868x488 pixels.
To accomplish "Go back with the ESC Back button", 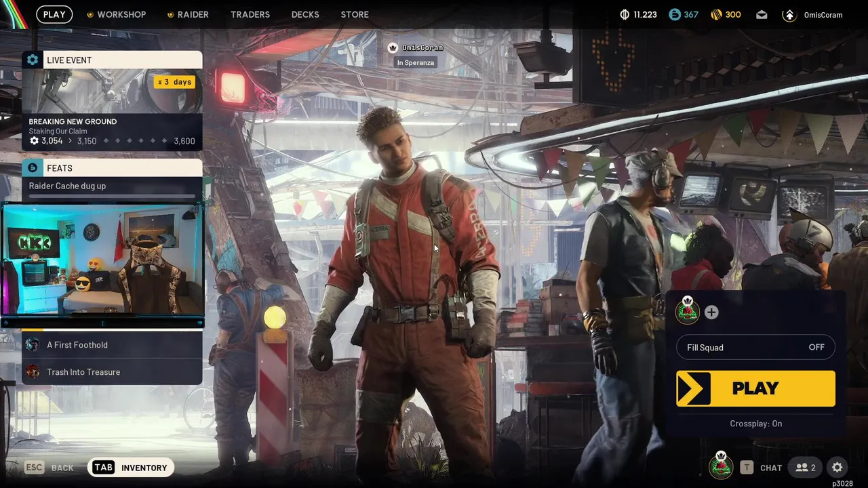I will [50, 468].
